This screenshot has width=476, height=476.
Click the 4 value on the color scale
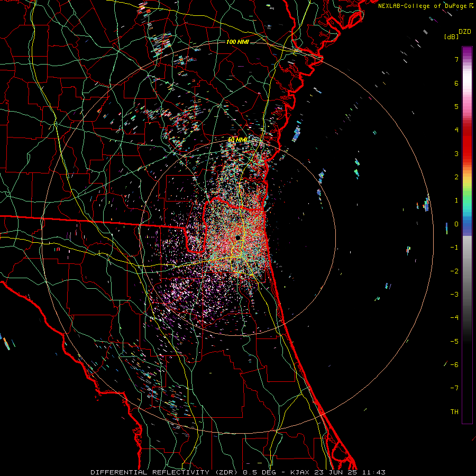coord(456,130)
